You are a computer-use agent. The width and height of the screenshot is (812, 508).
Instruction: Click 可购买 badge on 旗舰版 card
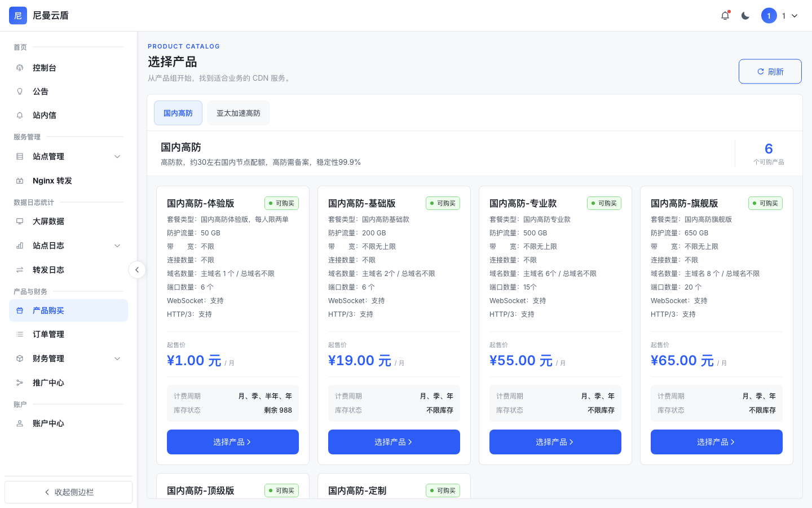click(x=766, y=203)
